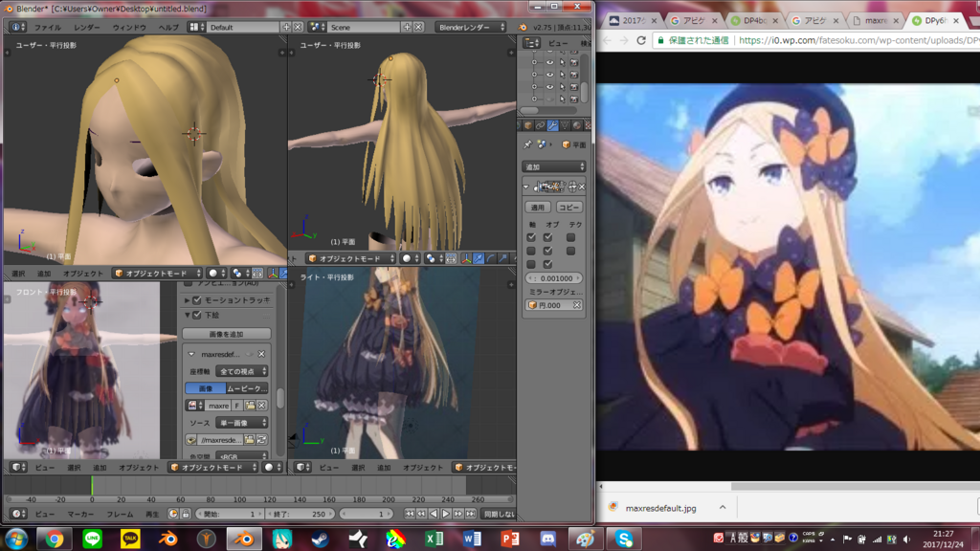Collapse the mirror modifier panel triangle
This screenshot has width=980, height=551.
[x=526, y=187]
